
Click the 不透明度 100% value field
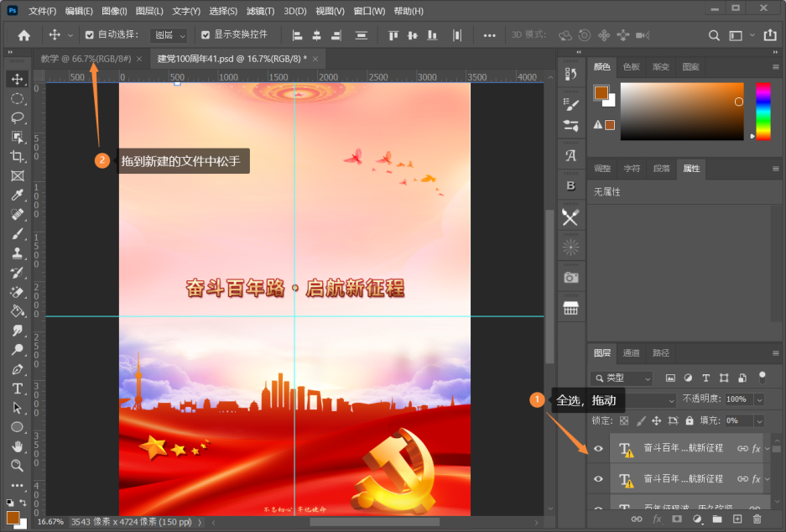[739, 399]
